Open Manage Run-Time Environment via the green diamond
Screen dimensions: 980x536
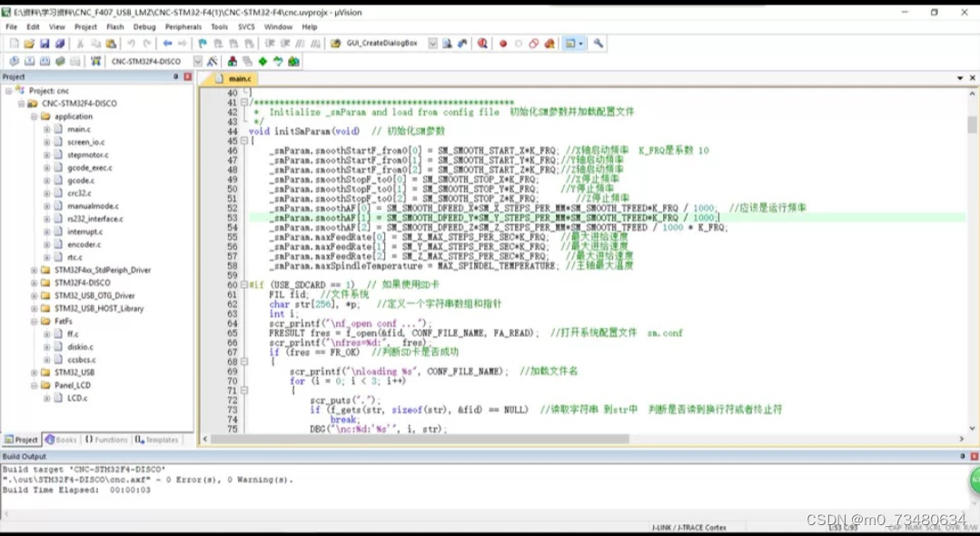pyautogui.click(x=262, y=61)
